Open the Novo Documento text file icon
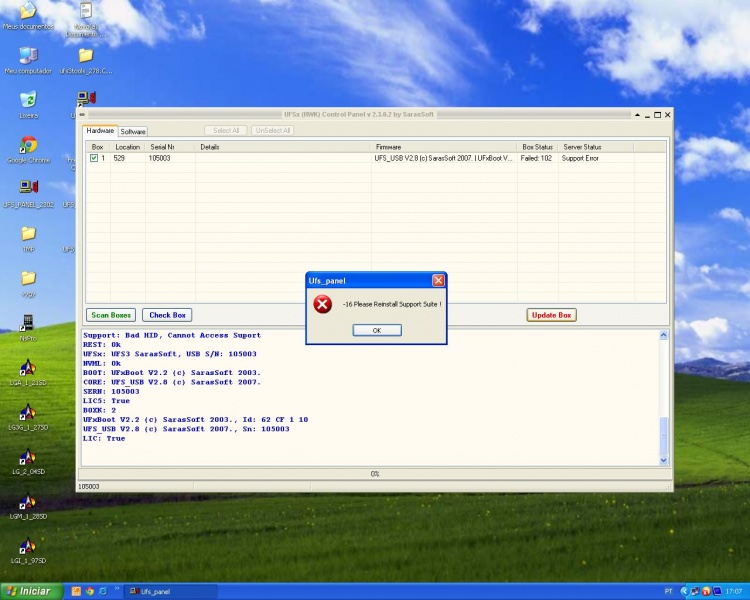Screen dimensions: 750x600 (x=86, y=19)
